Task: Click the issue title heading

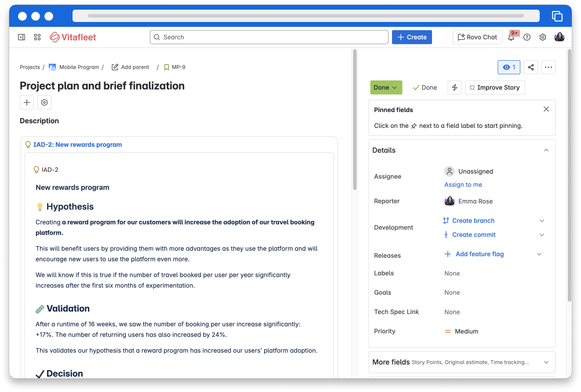Action: [x=102, y=86]
